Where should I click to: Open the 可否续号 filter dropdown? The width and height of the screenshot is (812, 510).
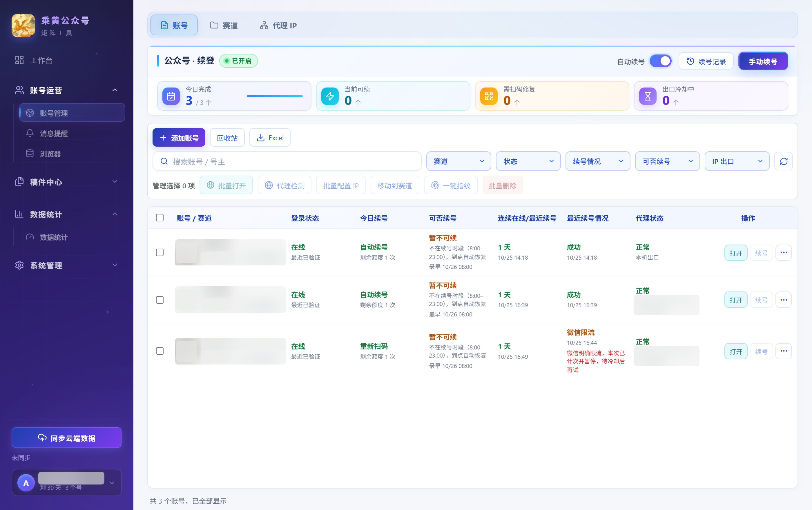(x=667, y=161)
